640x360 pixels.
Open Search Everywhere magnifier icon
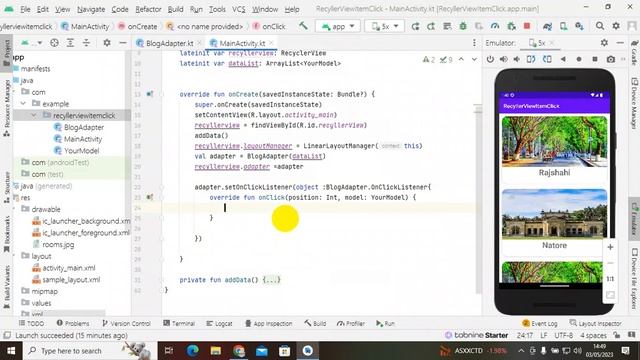[600, 26]
